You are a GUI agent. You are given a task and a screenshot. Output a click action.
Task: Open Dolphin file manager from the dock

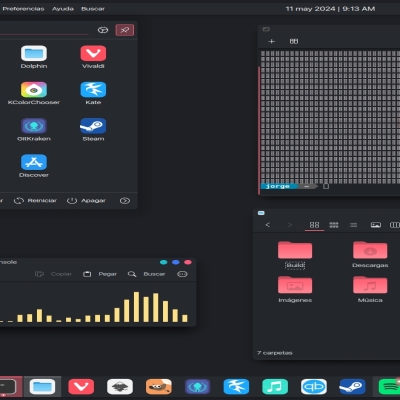tap(42, 387)
